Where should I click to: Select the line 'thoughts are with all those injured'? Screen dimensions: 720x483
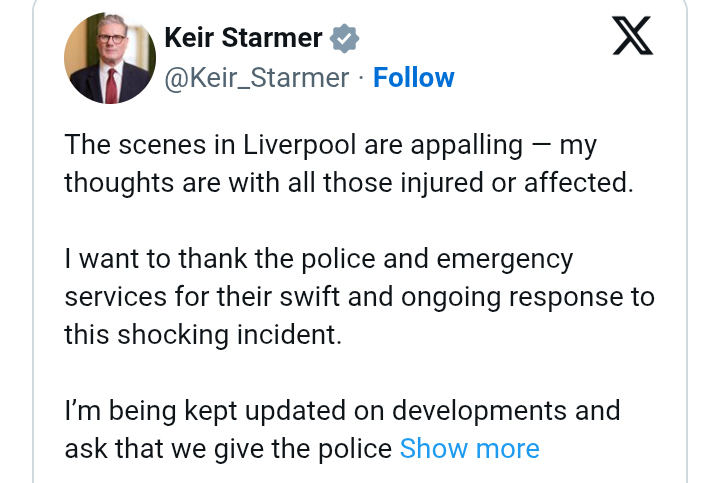(349, 183)
